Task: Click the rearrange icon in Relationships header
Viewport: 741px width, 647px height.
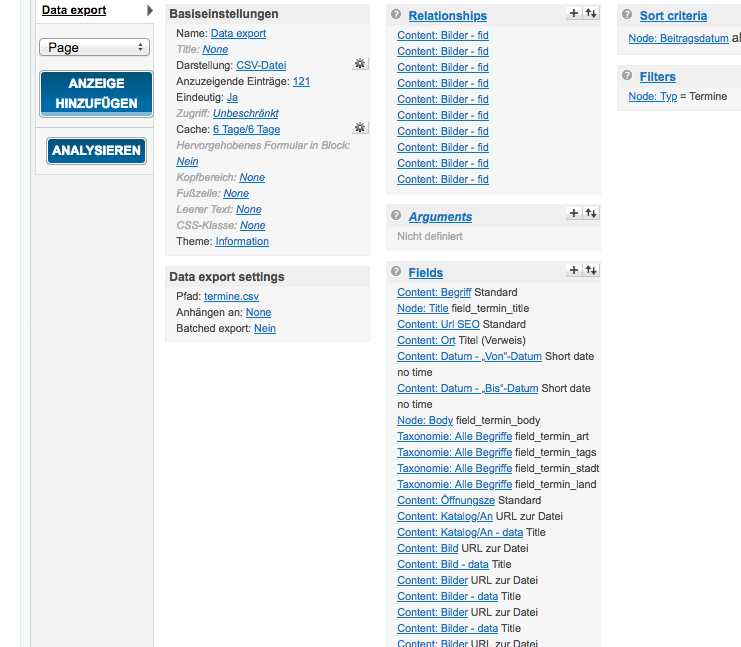Action: coord(591,14)
